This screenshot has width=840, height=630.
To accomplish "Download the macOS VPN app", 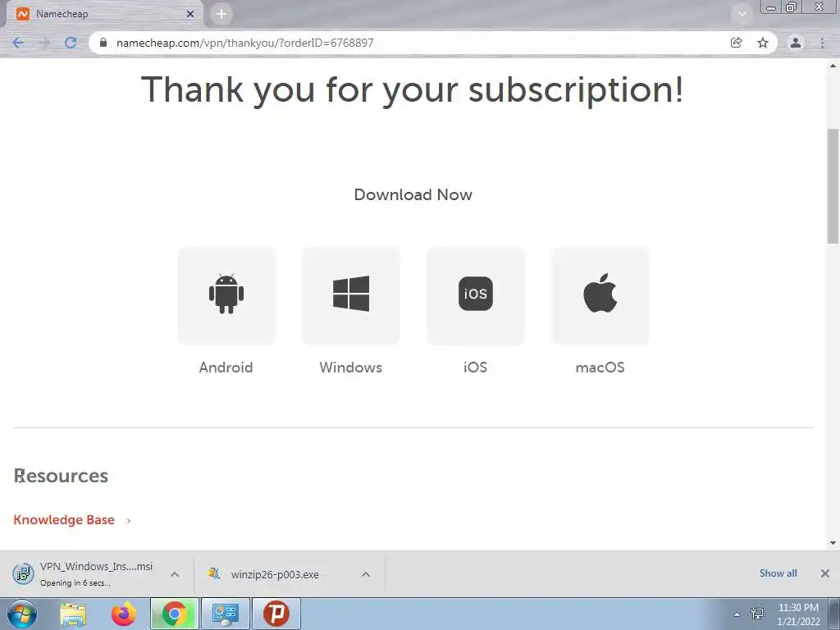I will point(600,295).
